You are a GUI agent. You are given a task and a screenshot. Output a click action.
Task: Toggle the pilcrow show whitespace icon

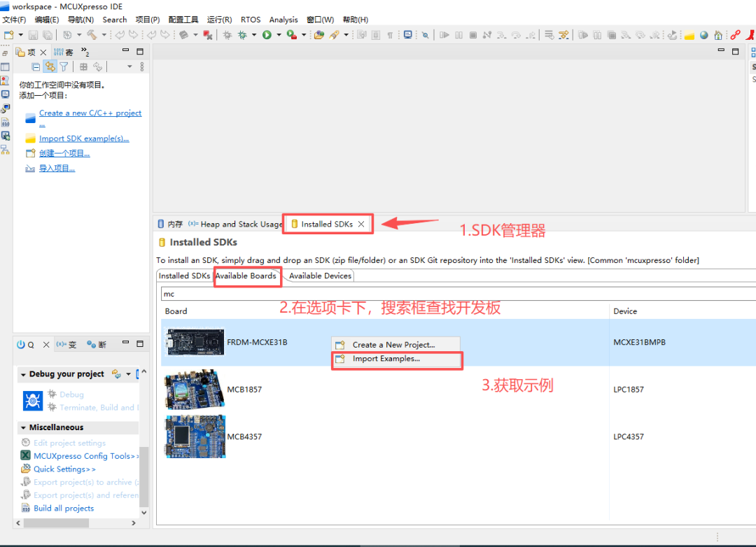[390, 35]
